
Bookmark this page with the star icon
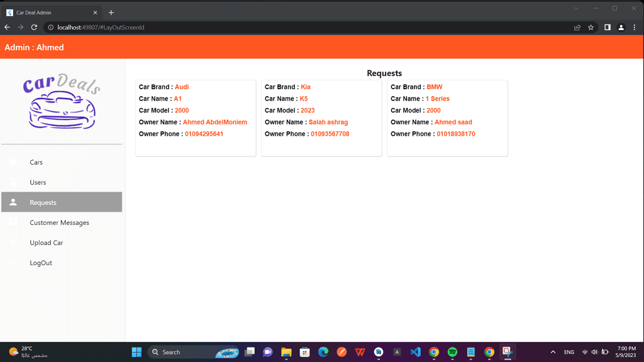click(591, 28)
